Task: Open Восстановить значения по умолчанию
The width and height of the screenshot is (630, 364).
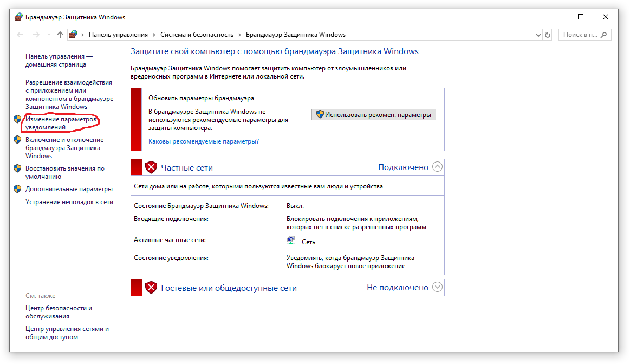Action: 64,172
